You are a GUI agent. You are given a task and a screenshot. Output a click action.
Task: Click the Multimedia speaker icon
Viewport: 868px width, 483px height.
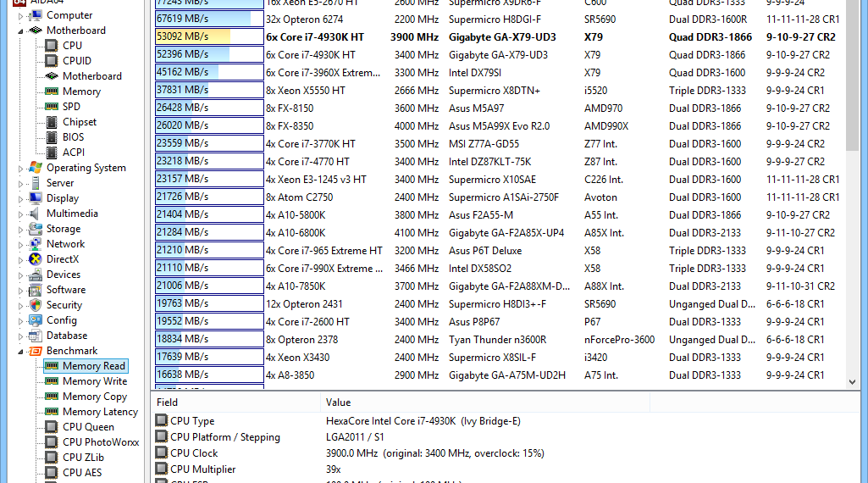tap(36, 214)
